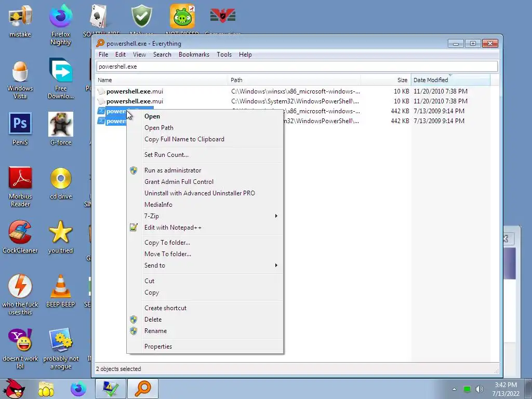This screenshot has width=532, height=399.
Task: Select 'doesn't work lol' Yahoo icon
Action: coord(20,349)
